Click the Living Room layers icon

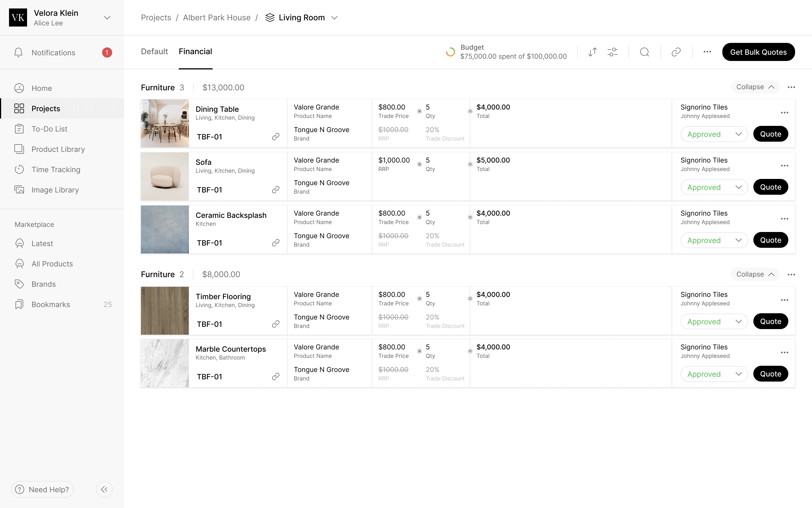[x=270, y=18]
